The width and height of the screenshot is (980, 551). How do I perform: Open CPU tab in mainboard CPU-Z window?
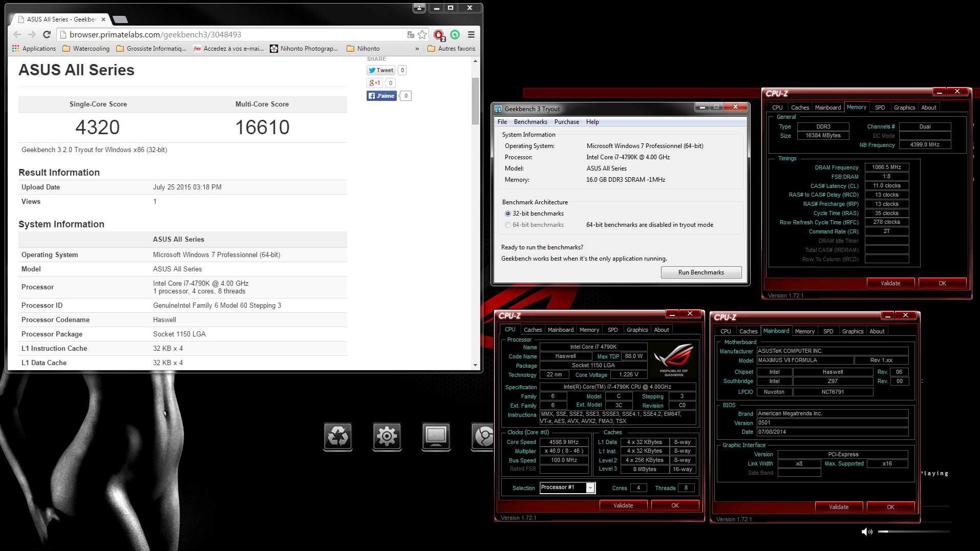tap(726, 331)
